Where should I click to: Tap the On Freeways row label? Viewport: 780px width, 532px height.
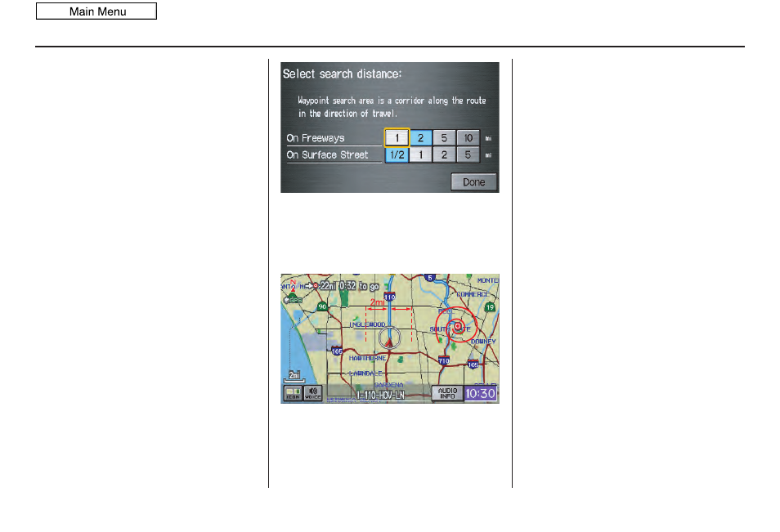point(316,138)
